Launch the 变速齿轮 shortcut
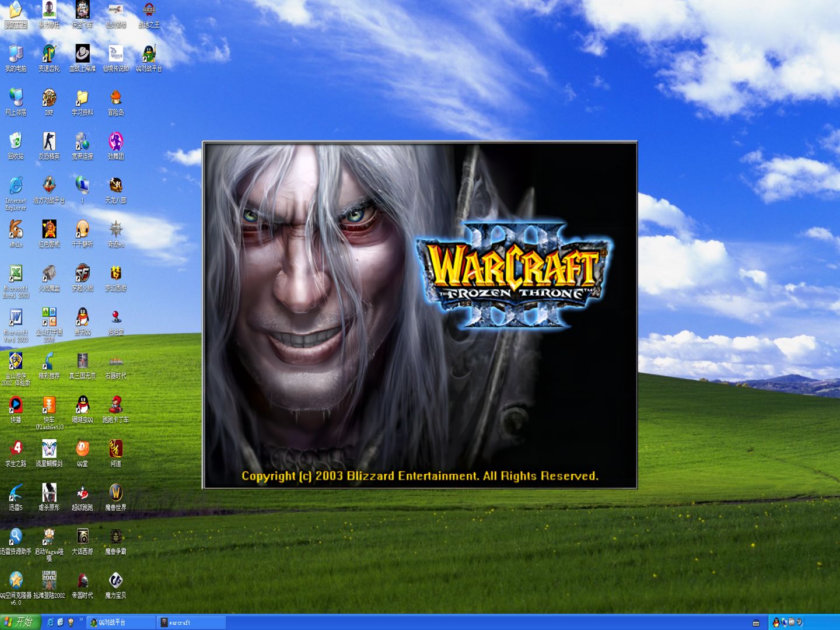Screen dimensions: 840x630 49,54
